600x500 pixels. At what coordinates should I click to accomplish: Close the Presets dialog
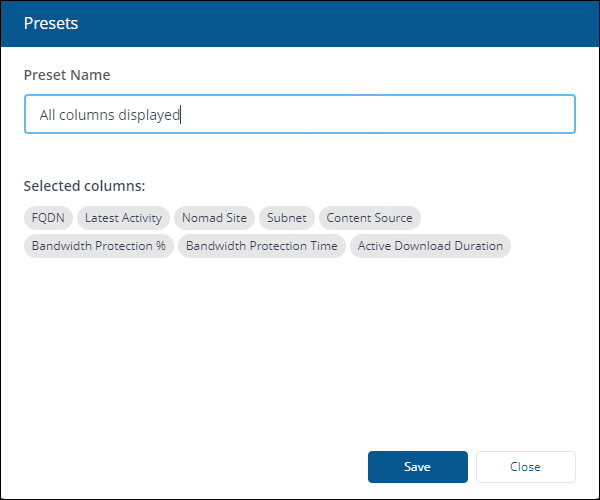pyautogui.click(x=525, y=467)
